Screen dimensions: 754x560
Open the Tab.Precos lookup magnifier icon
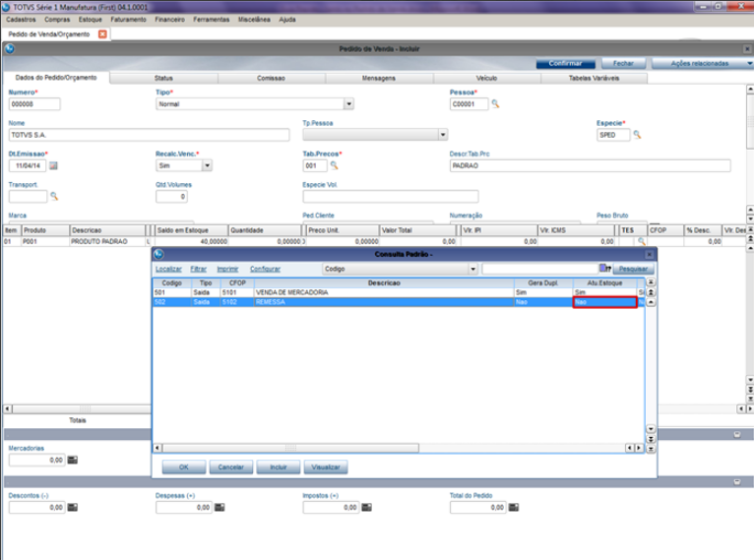click(x=335, y=165)
